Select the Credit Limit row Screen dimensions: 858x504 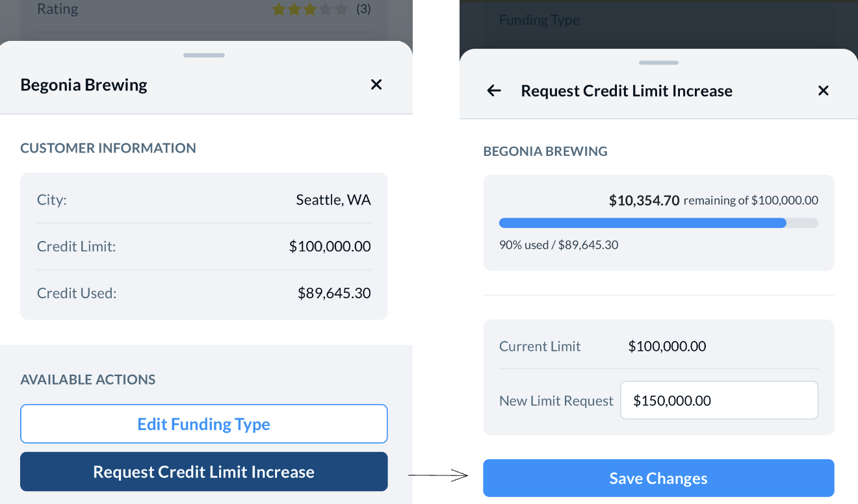pos(203,247)
